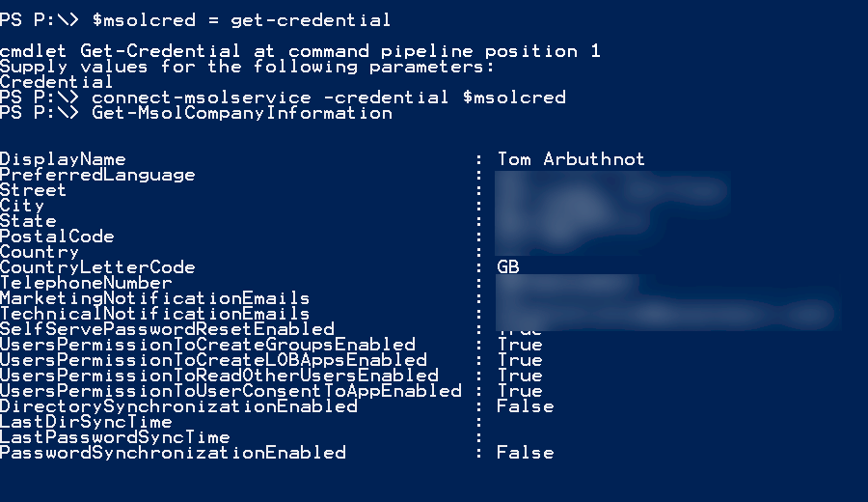Click the PostalCode property label

[x=57, y=237]
